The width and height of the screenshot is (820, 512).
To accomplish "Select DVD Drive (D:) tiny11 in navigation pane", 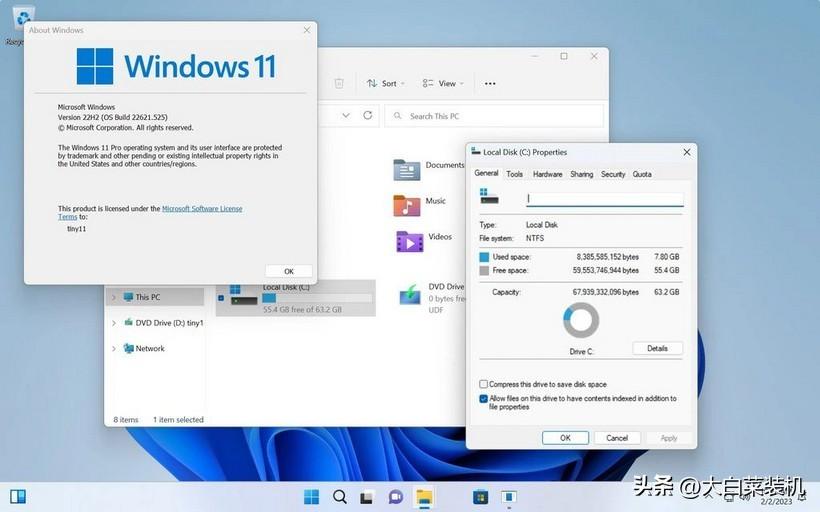I will tap(163, 323).
